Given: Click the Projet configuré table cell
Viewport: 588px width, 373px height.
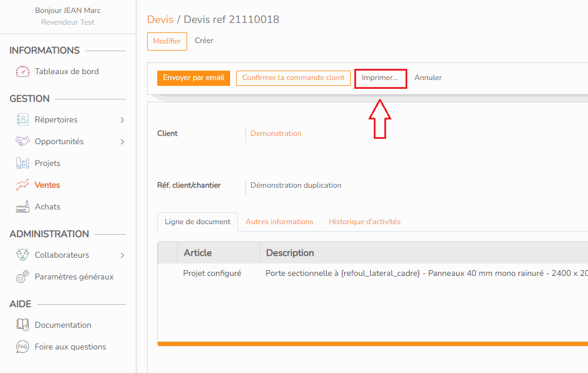Looking at the screenshot, I should click(212, 274).
